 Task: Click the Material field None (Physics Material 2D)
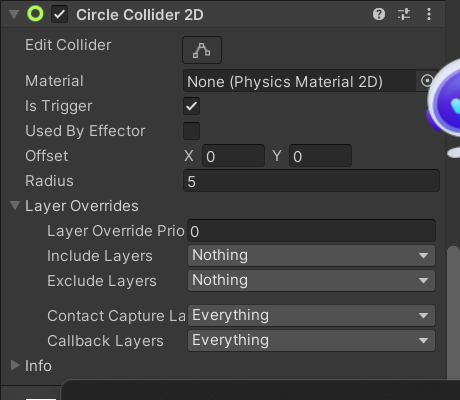pyautogui.click(x=299, y=81)
